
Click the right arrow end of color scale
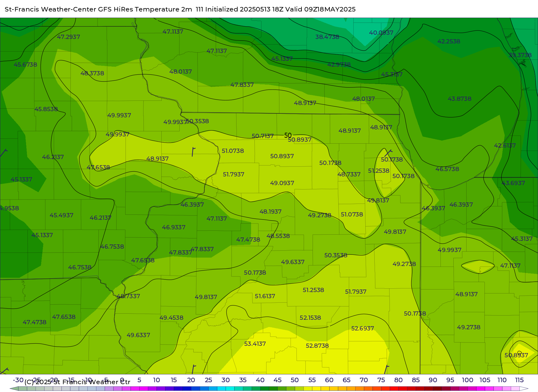[x=524, y=389]
